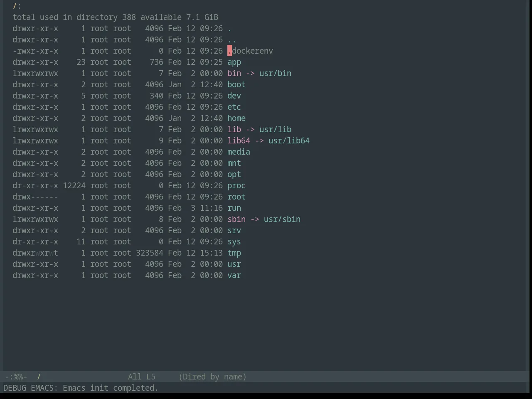Follow the bin symlink entry

click(x=234, y=74)
